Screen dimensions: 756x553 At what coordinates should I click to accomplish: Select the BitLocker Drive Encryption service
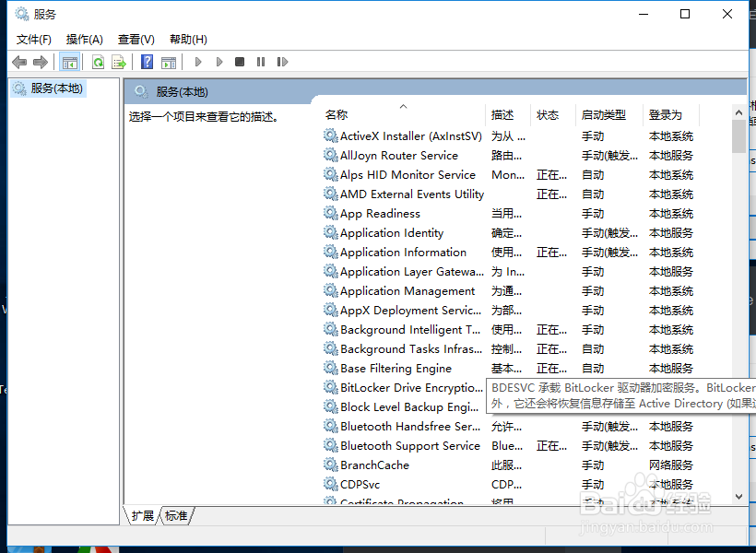coord(411,388)
